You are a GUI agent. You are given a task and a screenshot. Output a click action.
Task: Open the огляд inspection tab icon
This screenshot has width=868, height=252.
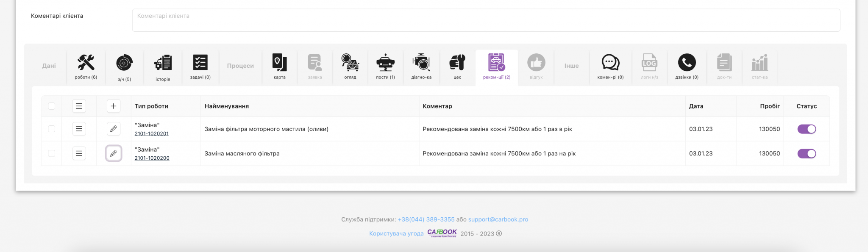(x=350, y=66)
